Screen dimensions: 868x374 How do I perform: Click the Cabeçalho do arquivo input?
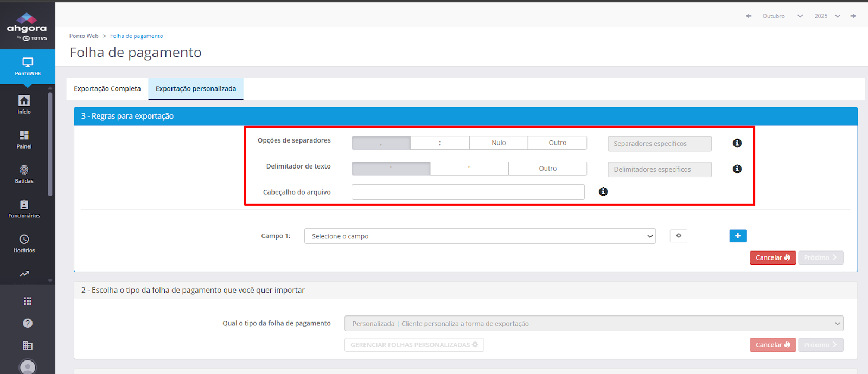coord(468,192)
